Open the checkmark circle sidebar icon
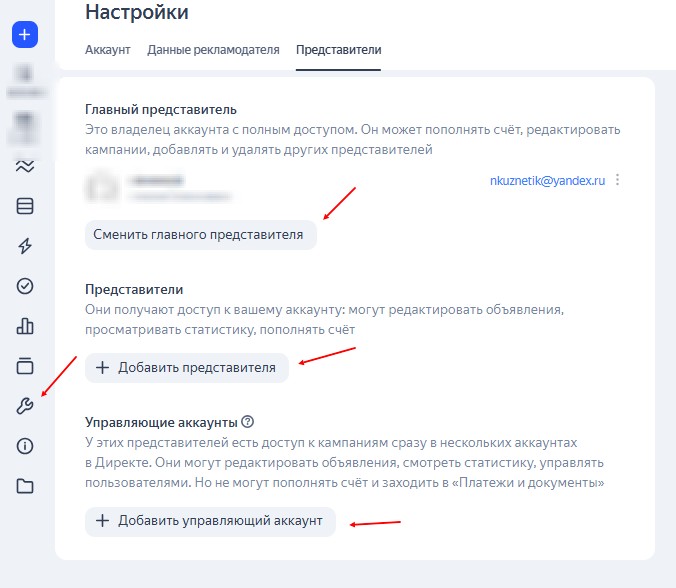The height and width of the screenshot is (588, 676). pyautogui.click(x=25, y=286)
